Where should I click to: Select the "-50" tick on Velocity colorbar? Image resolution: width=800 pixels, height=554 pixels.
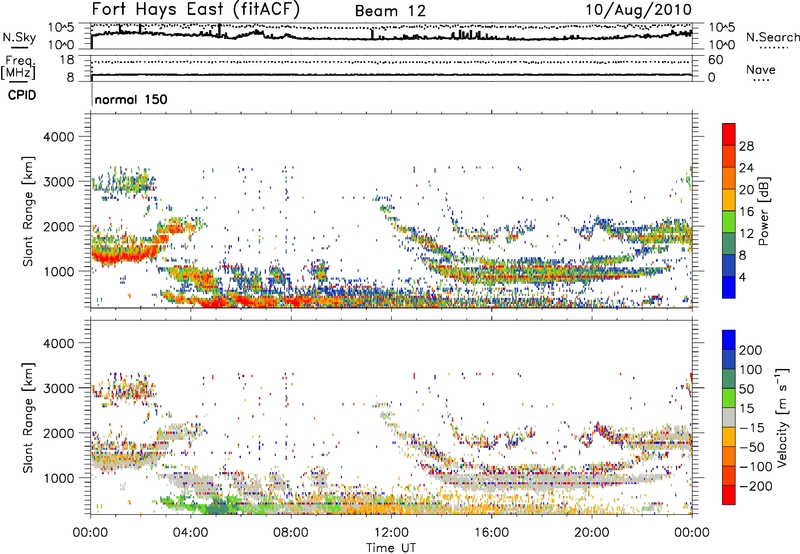coord(752,448)
